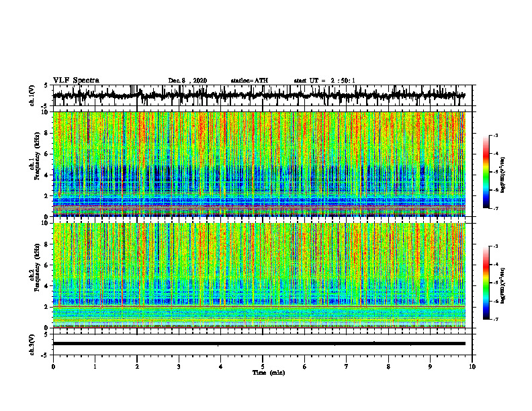Click the ch.1 color scale bar
The width and height of the screenshot is (532, 411).
coord(486,172)
